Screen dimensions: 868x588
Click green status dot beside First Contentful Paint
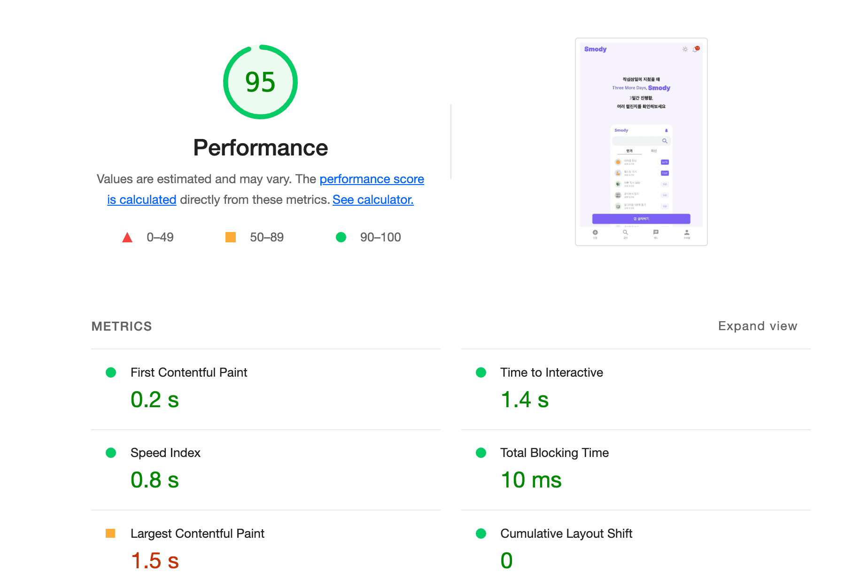pyautogui.click(x=111, y=372)
